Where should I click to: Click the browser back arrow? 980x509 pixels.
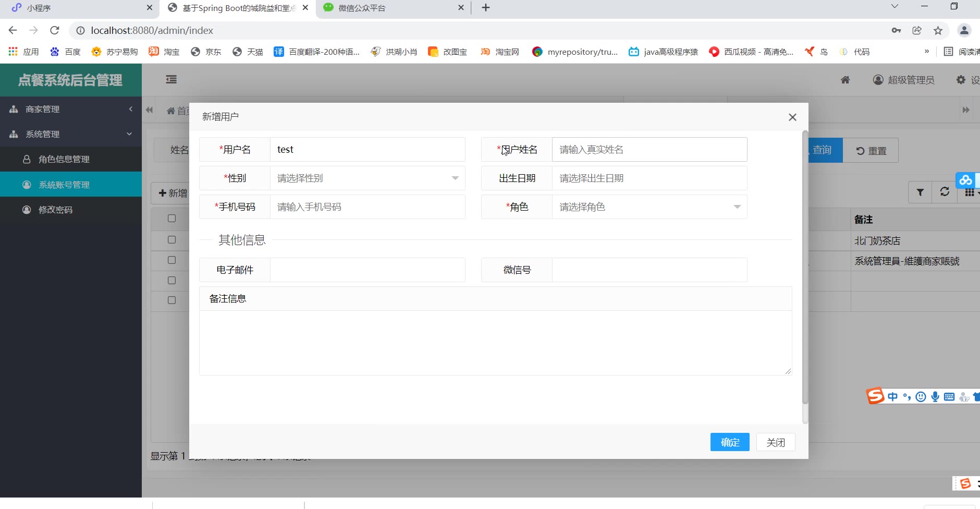pyautogui.click(x=13, y=30)
